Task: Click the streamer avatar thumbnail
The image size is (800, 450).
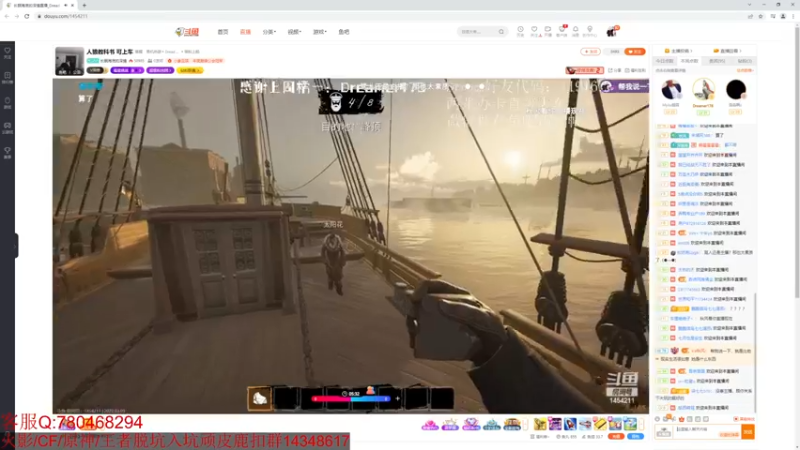Action: pyautogui.click(x=69, y=61)
